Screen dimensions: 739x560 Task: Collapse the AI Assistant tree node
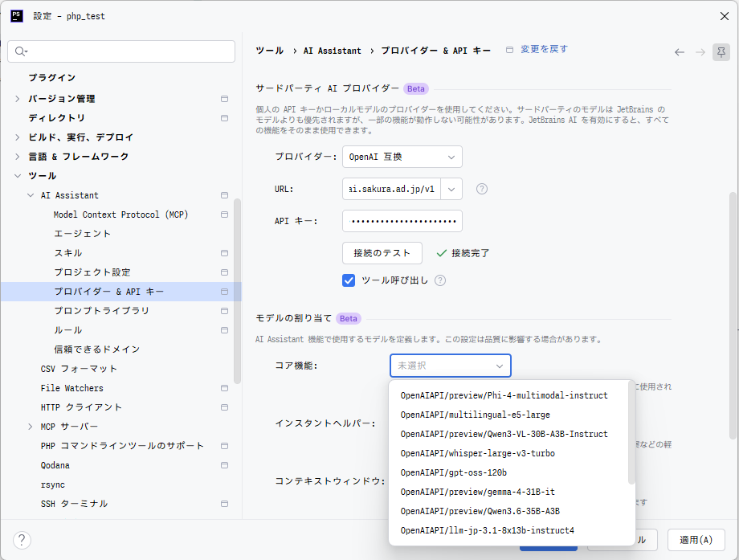coord(31,195)
